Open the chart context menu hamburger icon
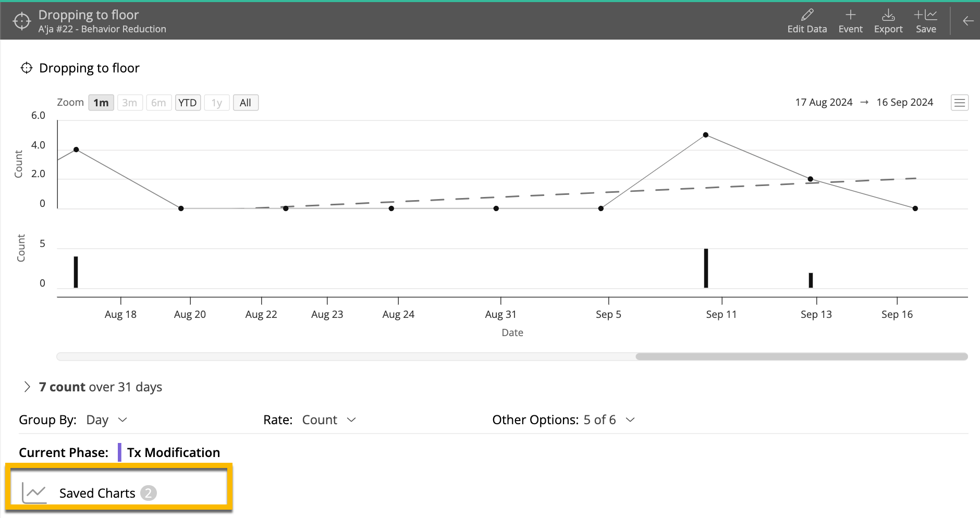The image size is (980, 518). coord(960,102)
